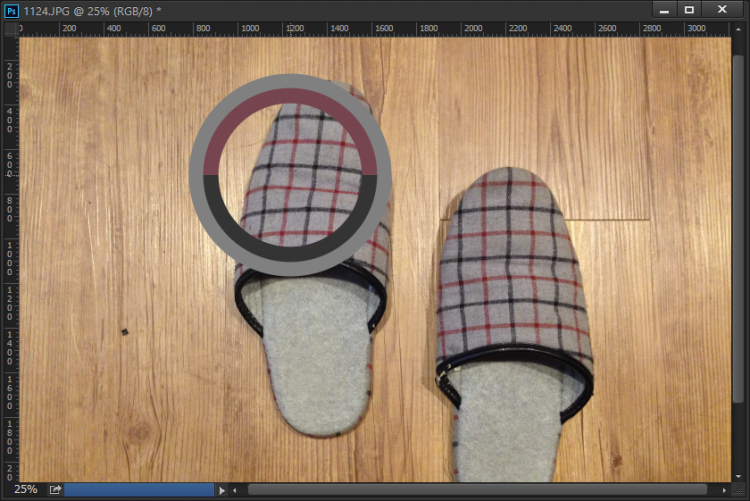Image resolution: width=750 pixels, height=501 pixels.
Task: Click the left scroll arrow of horizontal scrollbar
Action: tap(235, 490)
